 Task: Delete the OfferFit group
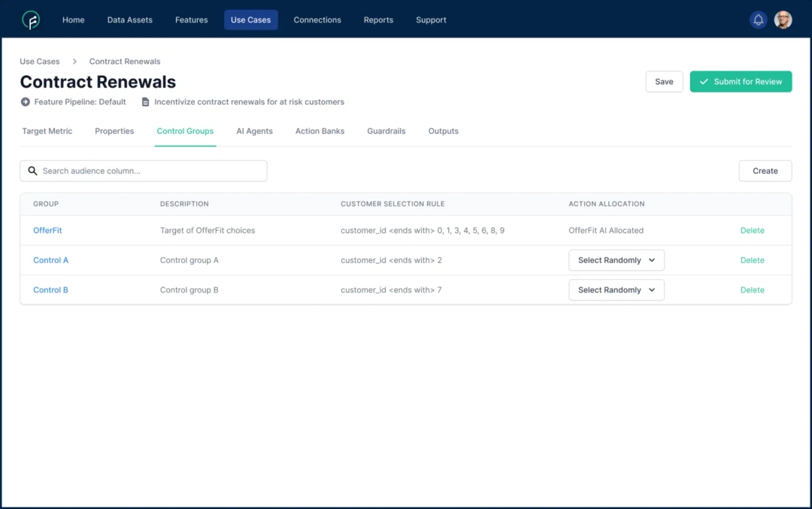(x=753, y=230)
